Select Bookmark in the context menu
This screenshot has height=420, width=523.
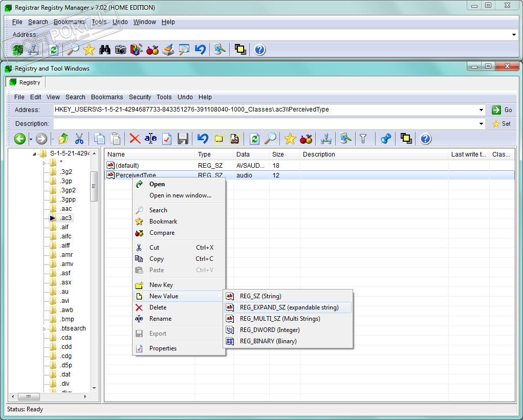[179, 222]
